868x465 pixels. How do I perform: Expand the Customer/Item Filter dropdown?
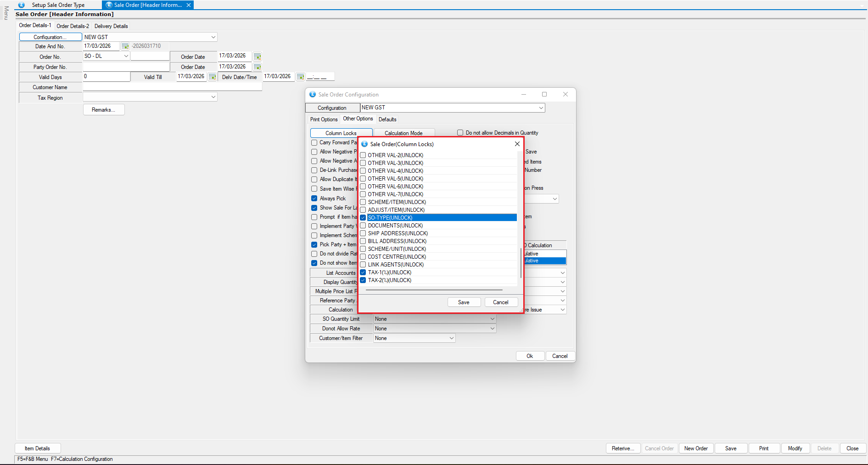pos(451,338)
